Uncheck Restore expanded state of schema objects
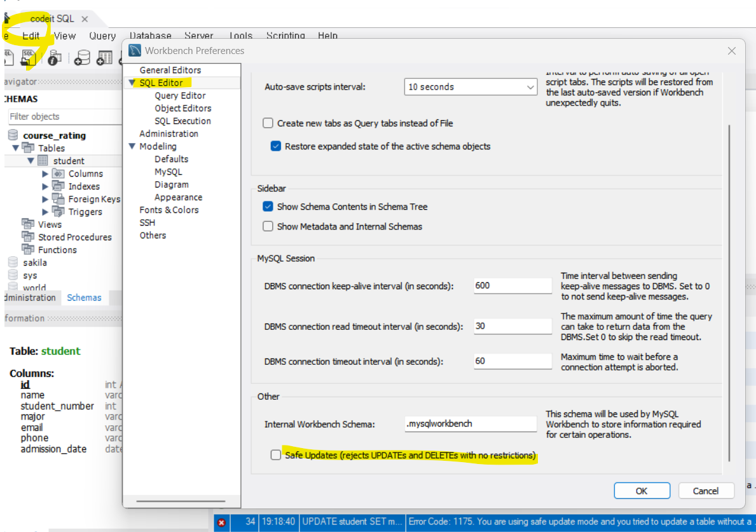Image resolution: width=756 pixels, height=532 pixels. click(x=276, y=146)
